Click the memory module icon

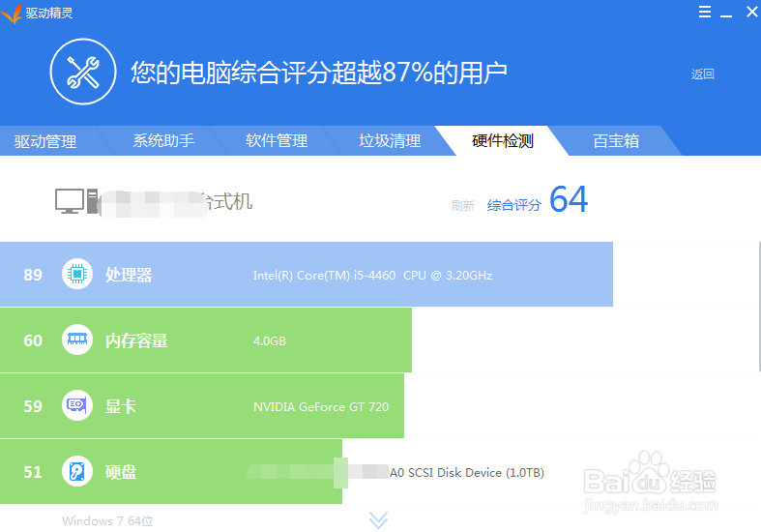[77, 340]
